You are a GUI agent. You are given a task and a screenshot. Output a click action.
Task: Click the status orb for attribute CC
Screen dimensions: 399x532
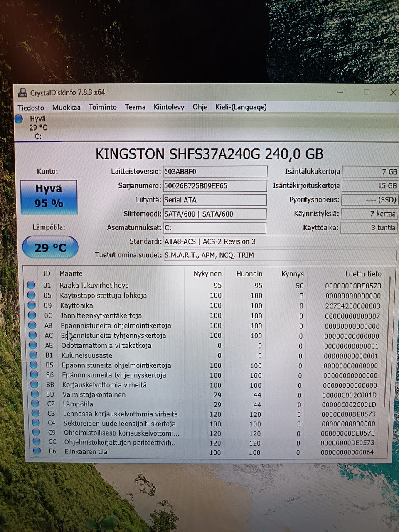37,442
